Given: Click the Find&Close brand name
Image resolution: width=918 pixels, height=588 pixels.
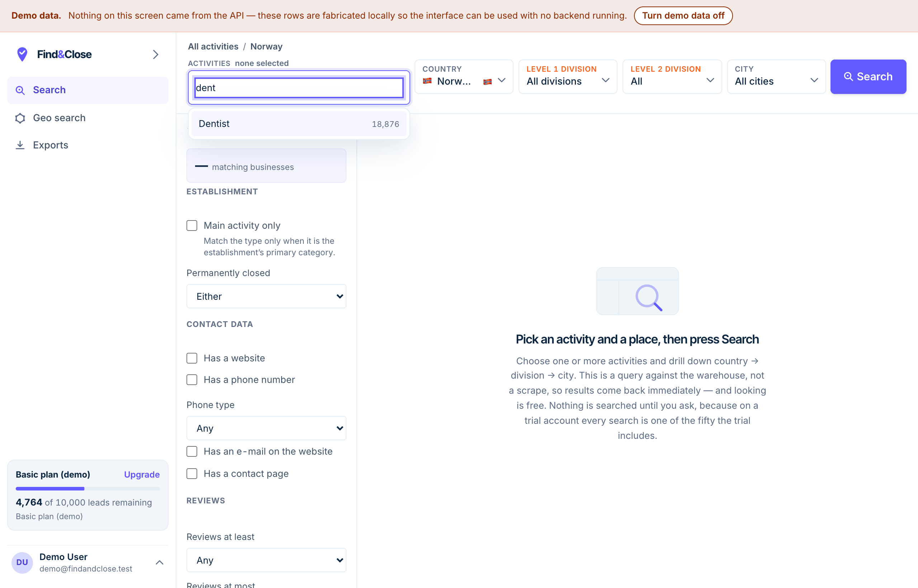Looking at the screenshot, I should [64, 54].
